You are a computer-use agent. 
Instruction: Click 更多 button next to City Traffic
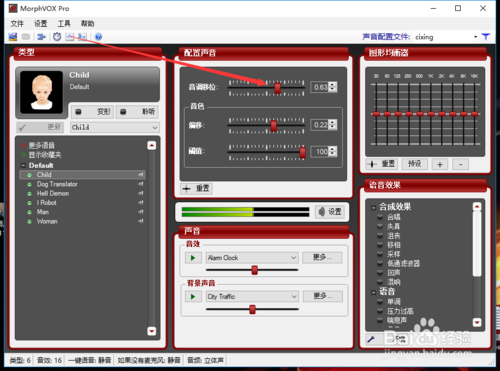tap(323, 296)
